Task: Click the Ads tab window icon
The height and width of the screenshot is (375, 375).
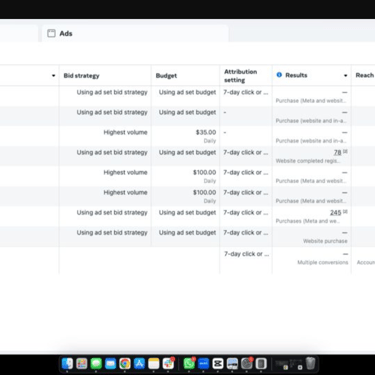Action: point(51,33)
